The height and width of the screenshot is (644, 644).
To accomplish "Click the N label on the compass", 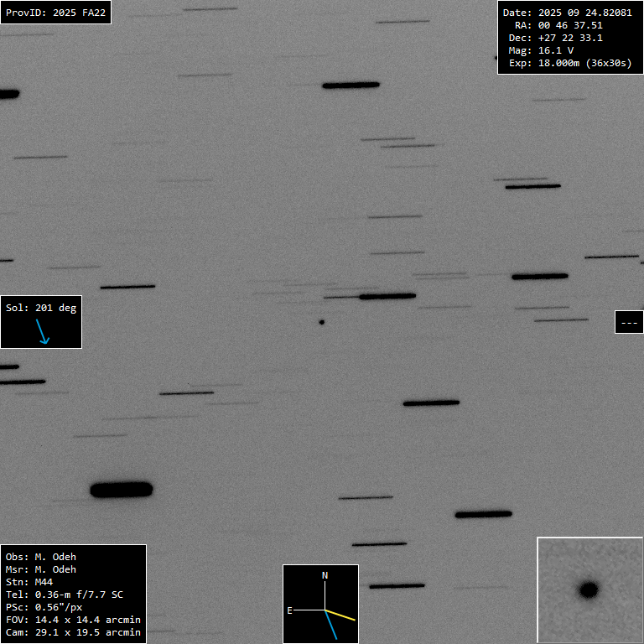I will [325, 575].
